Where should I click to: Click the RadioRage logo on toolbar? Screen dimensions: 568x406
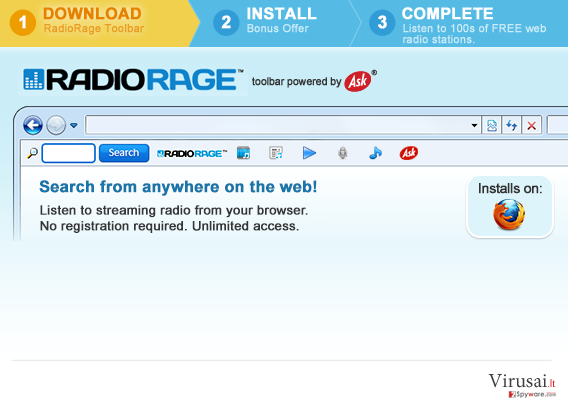coord(192,154)
